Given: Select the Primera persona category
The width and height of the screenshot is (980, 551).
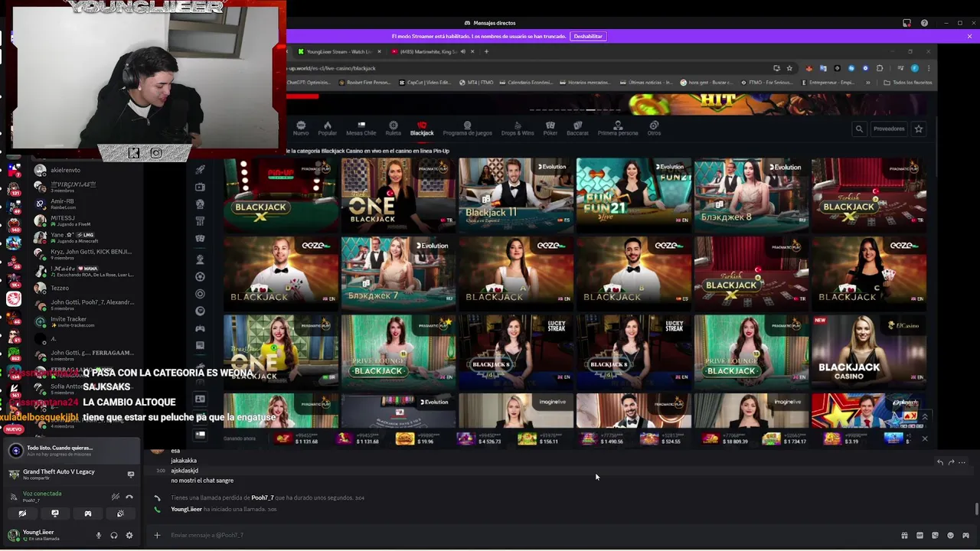Looking at the screenshot, I should coord(617,128).
